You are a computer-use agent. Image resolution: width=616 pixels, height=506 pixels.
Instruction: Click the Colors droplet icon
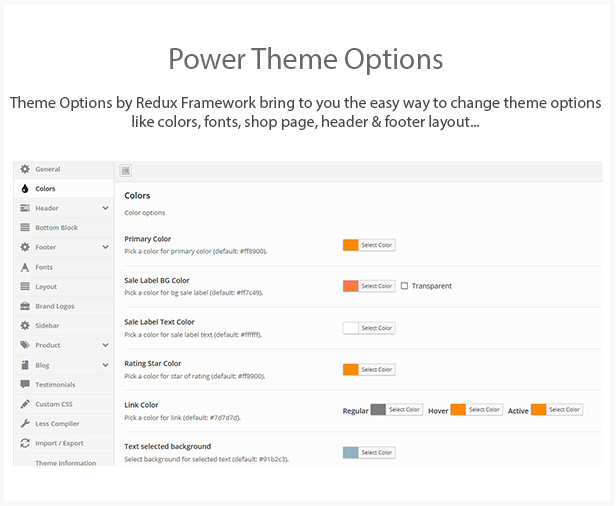tap(25, 189)
